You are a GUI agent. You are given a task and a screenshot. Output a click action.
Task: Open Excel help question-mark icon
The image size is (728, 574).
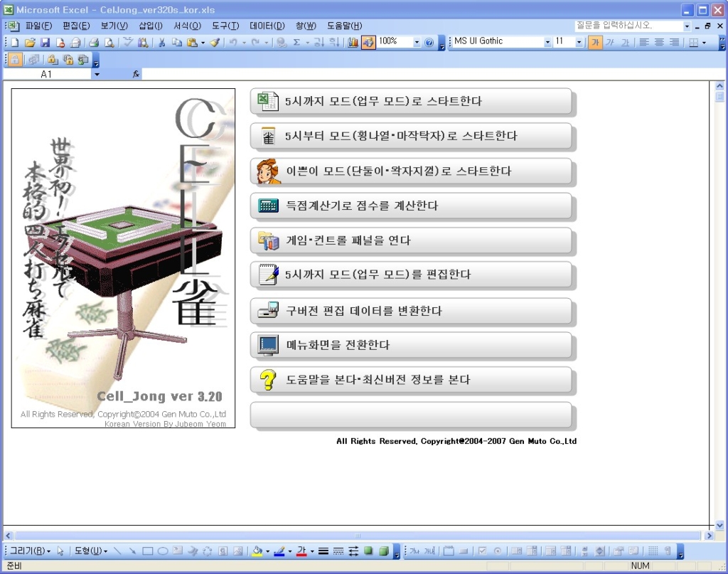[429, 42]
